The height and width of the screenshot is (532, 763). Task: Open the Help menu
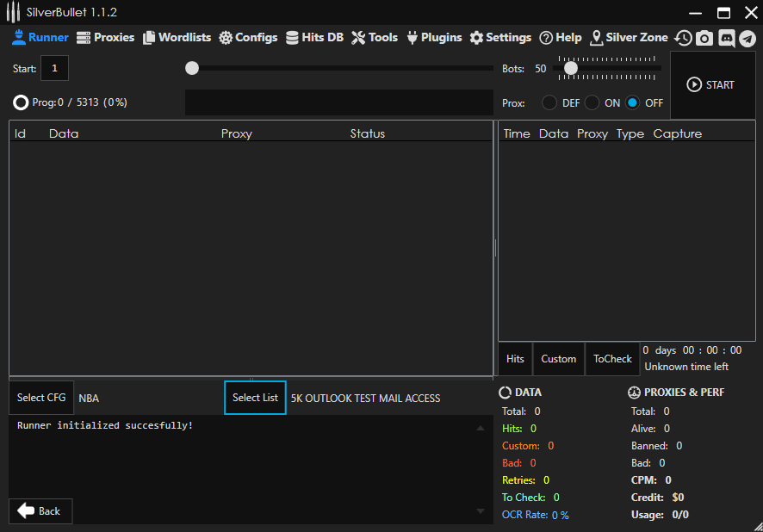(561, 38)
